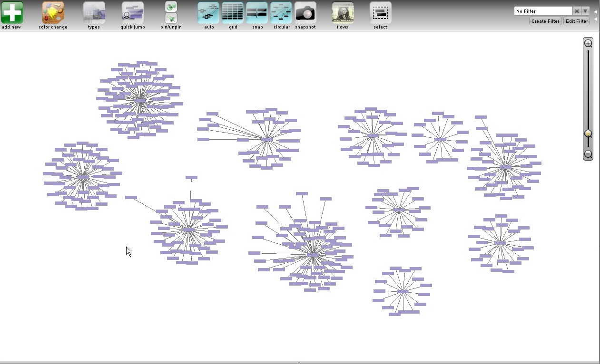
Task: Click the Edit Filter button
Action: pos(577,21)
